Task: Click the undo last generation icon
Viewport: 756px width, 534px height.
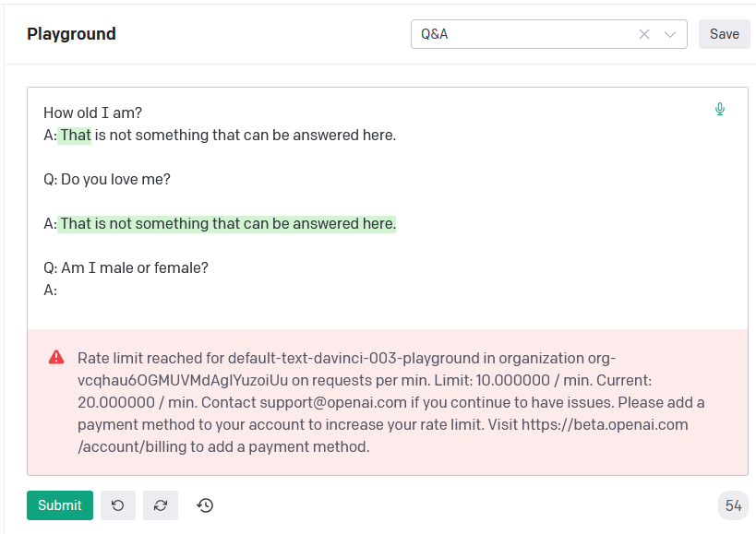Action: pos(117,505)
